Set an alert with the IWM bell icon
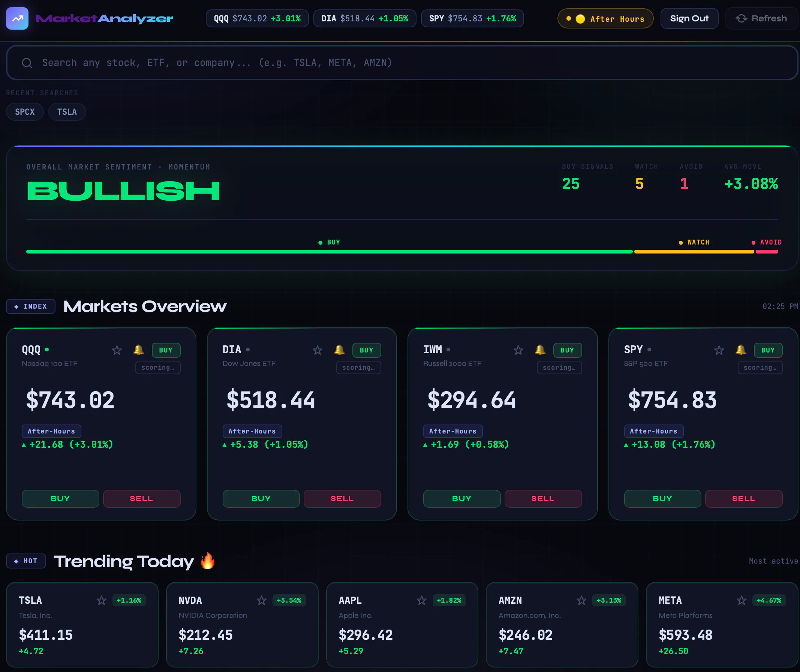Viewport: 800px width, 672px height. (540, 350)
